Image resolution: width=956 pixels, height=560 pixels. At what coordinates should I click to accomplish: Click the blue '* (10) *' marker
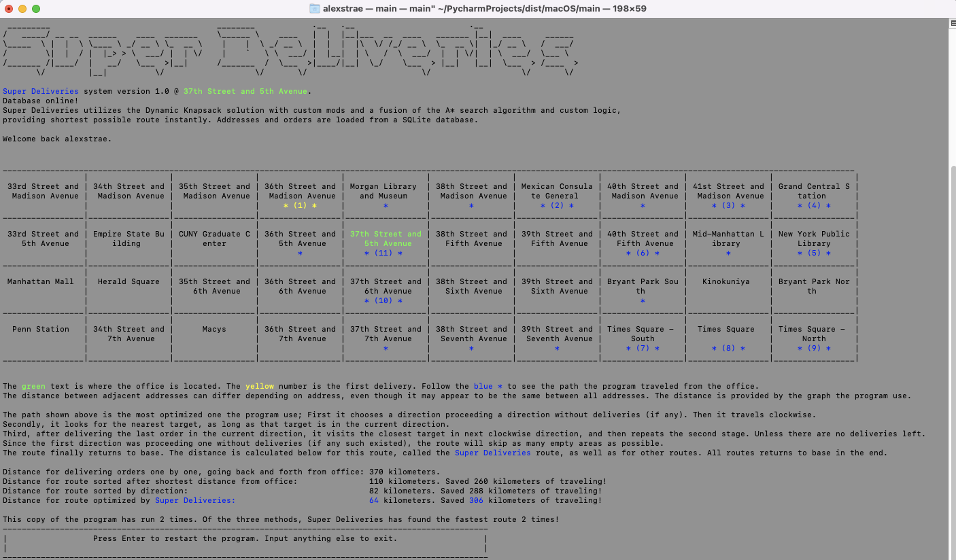[x=383, y=300]
